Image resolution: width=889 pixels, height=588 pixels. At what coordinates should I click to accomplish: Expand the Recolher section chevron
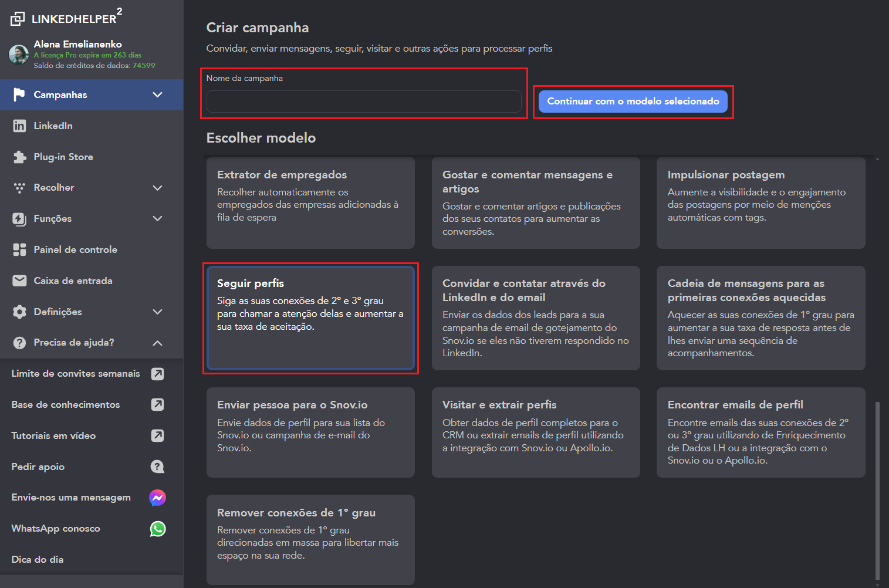pyautogui.click(x=157, y=188)
